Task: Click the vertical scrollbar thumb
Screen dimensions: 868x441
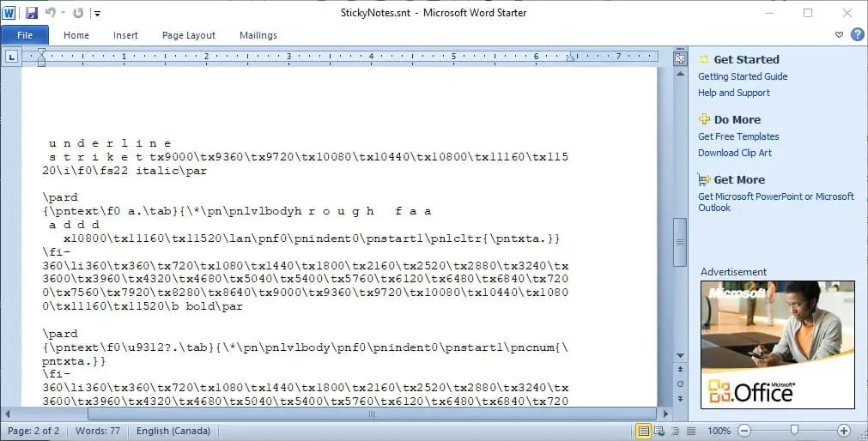Action: 680,242
